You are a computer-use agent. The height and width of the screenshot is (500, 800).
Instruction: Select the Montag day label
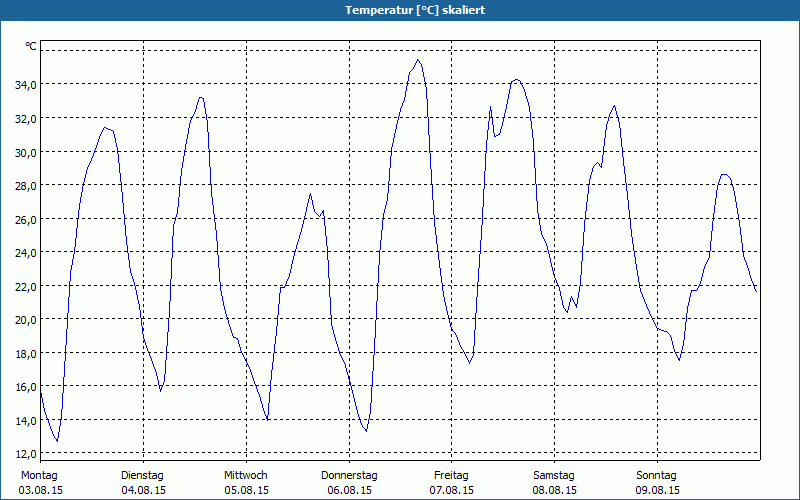click(x=39, y=476)
